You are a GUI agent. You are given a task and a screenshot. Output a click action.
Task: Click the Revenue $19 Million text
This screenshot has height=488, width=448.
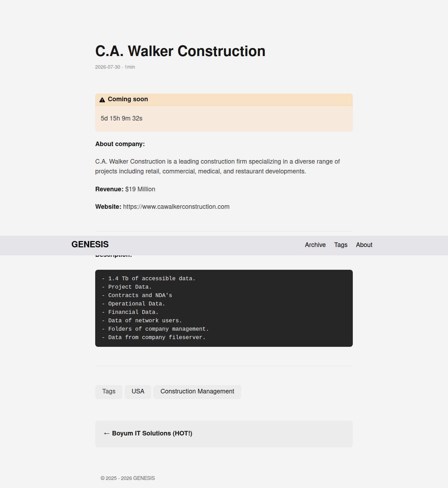125,189
